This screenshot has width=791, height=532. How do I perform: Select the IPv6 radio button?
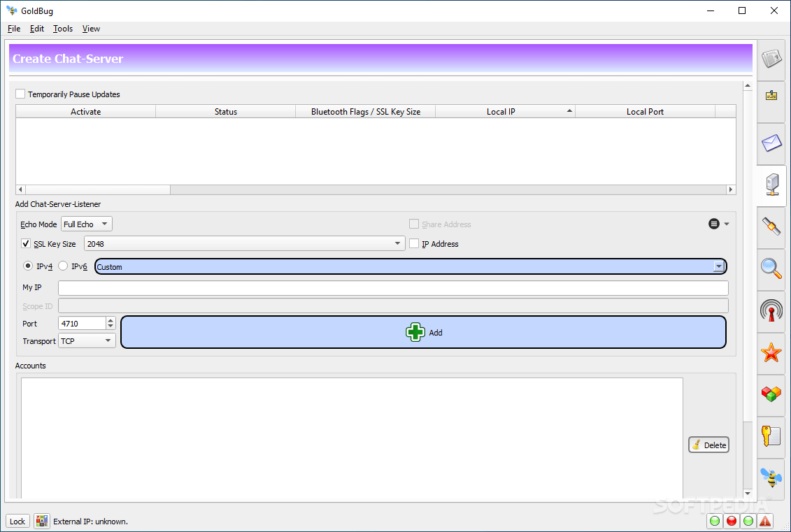tap(62, 266)
